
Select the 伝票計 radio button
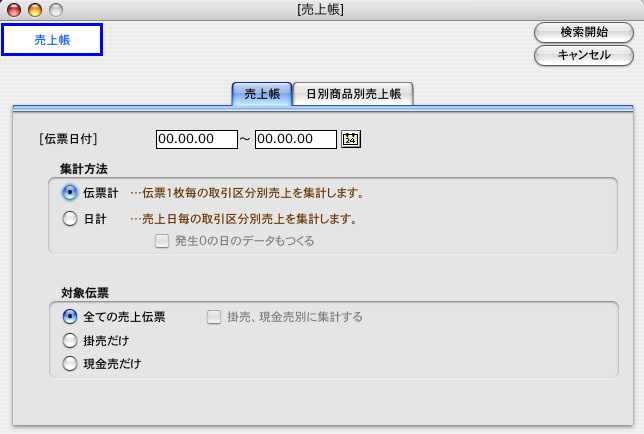click(70, 192)
